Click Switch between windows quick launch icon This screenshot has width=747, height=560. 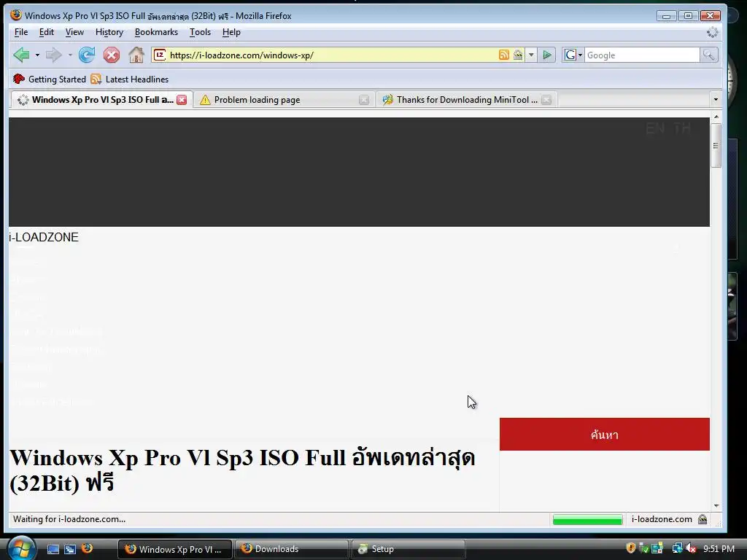[x=70, y=549]
